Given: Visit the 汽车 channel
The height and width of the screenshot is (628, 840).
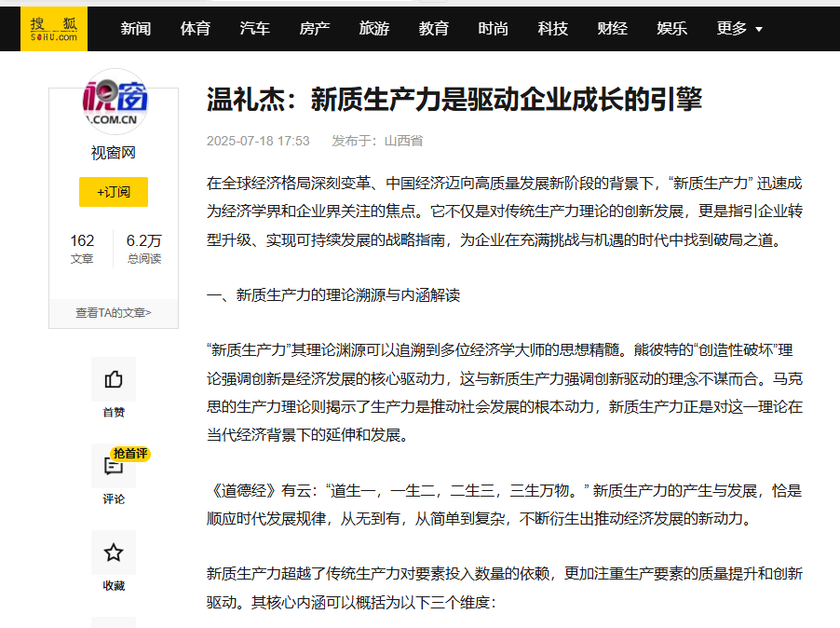Looking at the screenshot, I should click(254, 28).
